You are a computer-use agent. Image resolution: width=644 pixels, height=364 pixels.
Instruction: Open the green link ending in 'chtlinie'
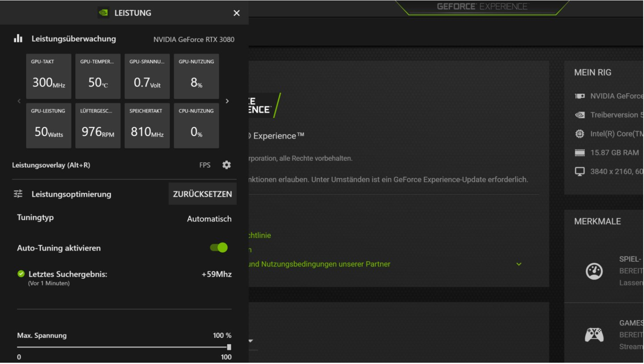click(x=260, y=235)
